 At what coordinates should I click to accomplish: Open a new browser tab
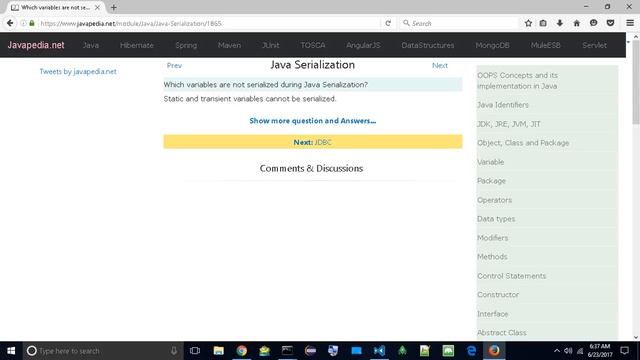113,7
